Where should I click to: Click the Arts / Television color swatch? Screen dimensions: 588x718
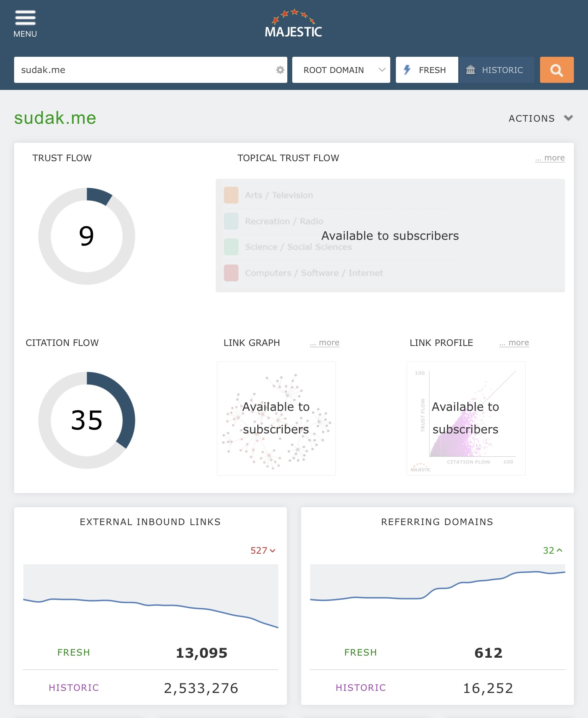231,195
